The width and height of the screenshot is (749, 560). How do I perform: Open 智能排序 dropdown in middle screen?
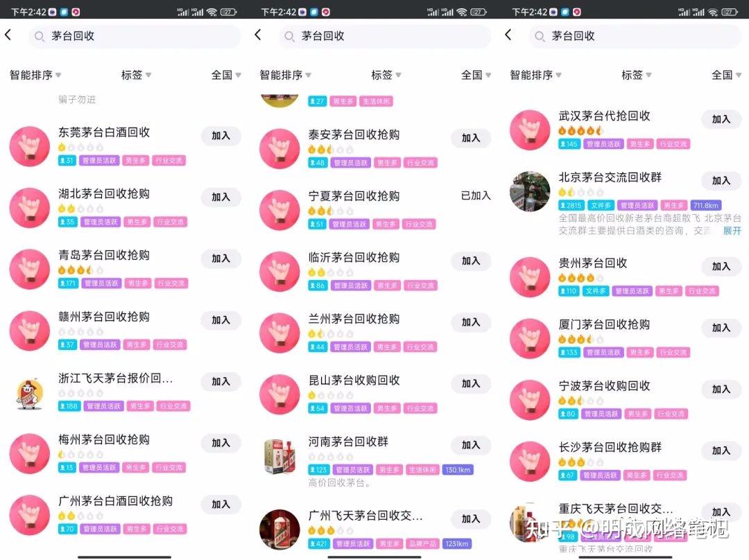(285, 75)
